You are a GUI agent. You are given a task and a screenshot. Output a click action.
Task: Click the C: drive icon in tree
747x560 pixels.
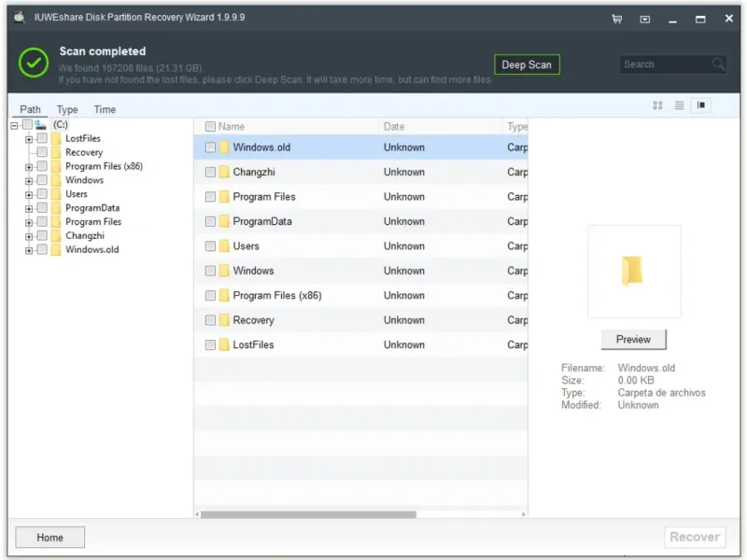40,124
